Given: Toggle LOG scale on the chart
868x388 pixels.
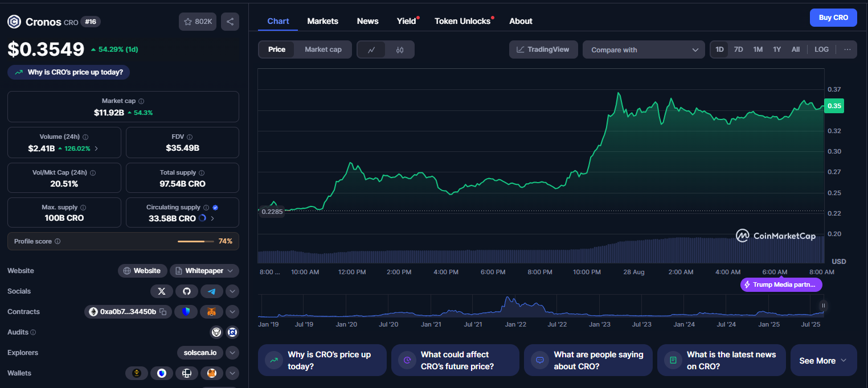Looking at the screenshot, I should 822,49.
